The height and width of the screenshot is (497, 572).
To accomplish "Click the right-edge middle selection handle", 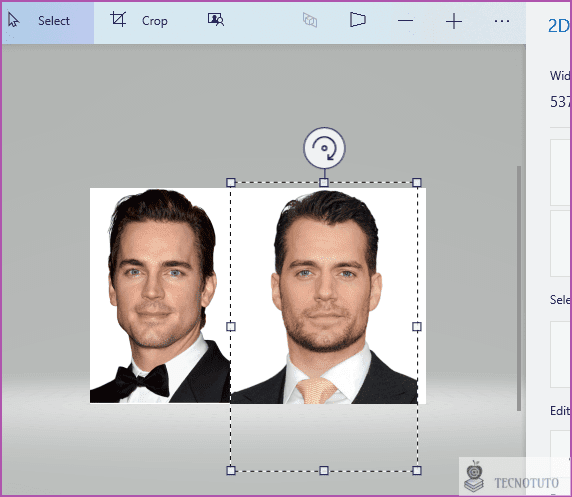I will [417, 326].
